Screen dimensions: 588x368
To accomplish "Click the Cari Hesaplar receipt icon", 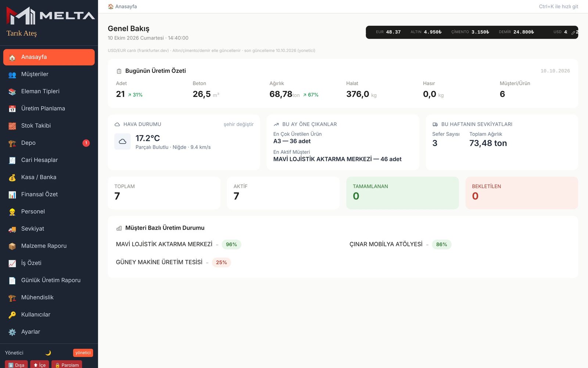I will [x=12, y=160].
